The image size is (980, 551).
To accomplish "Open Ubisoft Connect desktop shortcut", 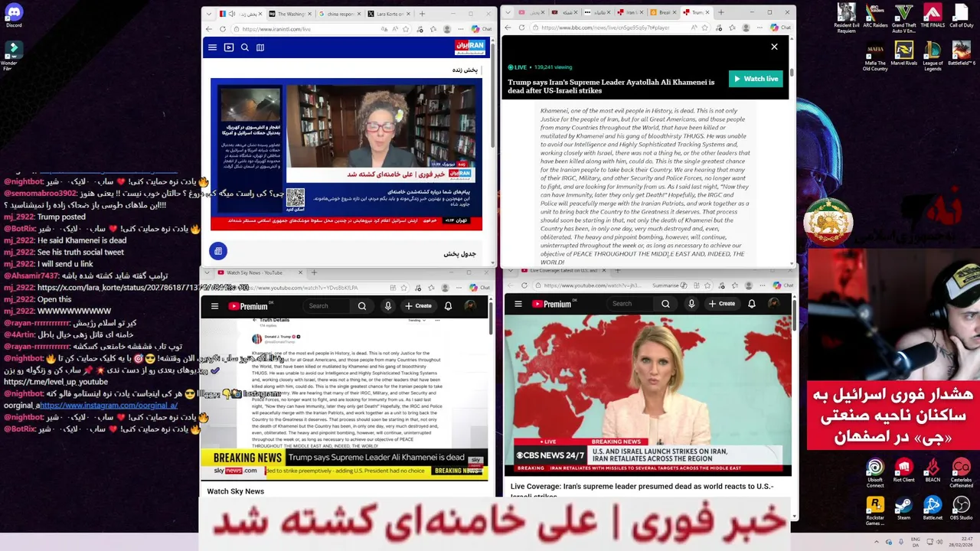I will click(x=875, y=472).
